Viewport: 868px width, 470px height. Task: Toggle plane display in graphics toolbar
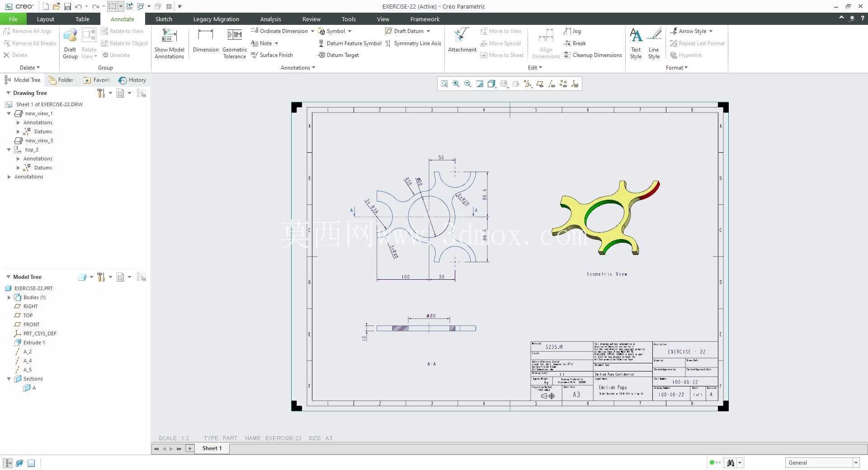(x=540, y=84)
